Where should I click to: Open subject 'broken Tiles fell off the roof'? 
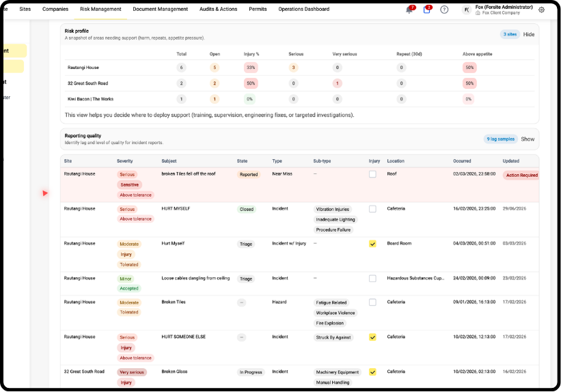point(189,174)
